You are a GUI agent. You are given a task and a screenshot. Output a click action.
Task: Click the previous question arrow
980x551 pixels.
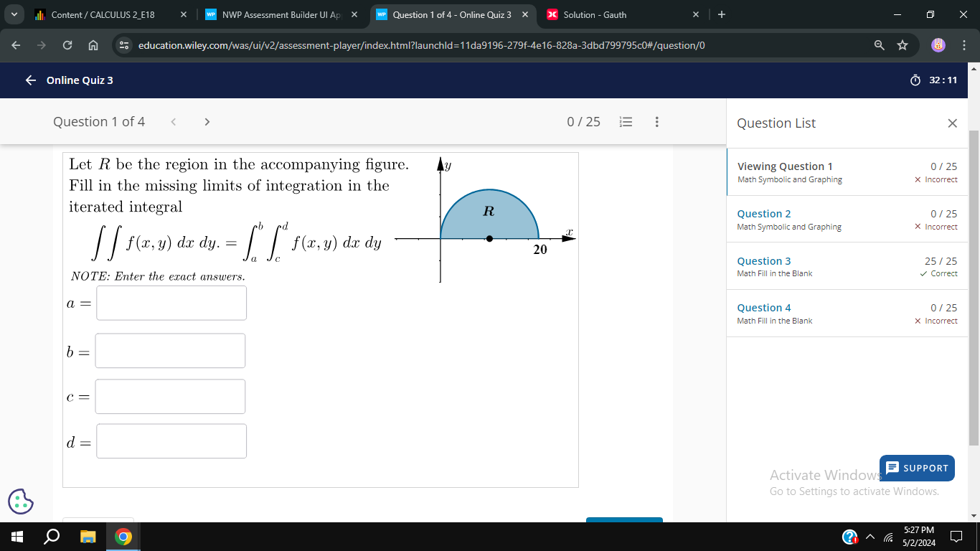(x=174, y=121)
